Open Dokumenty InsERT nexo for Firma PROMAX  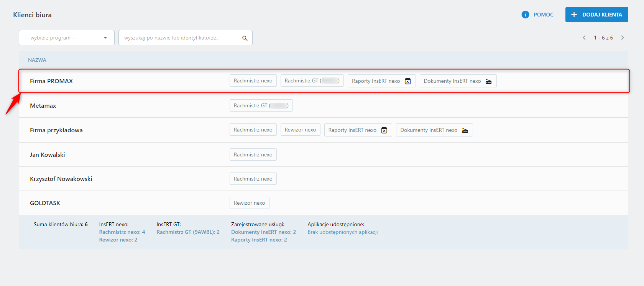pos(458,81)
